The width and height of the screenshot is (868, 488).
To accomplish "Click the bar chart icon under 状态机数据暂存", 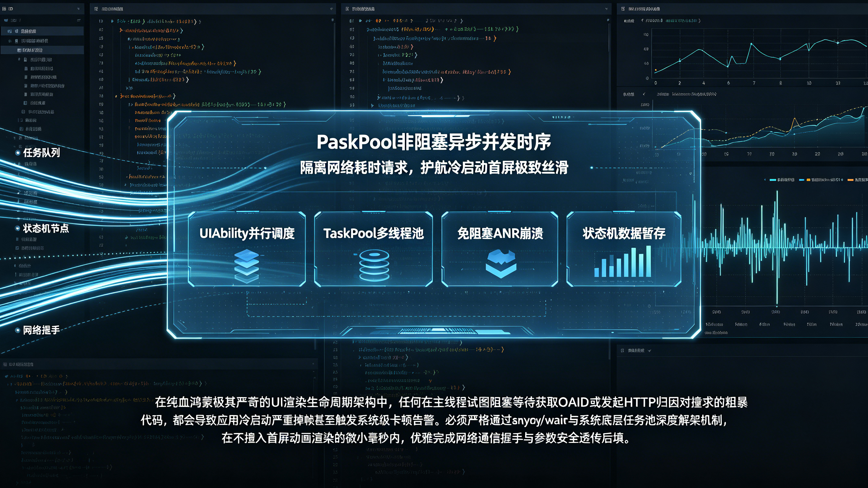I will tap(623, 261).
